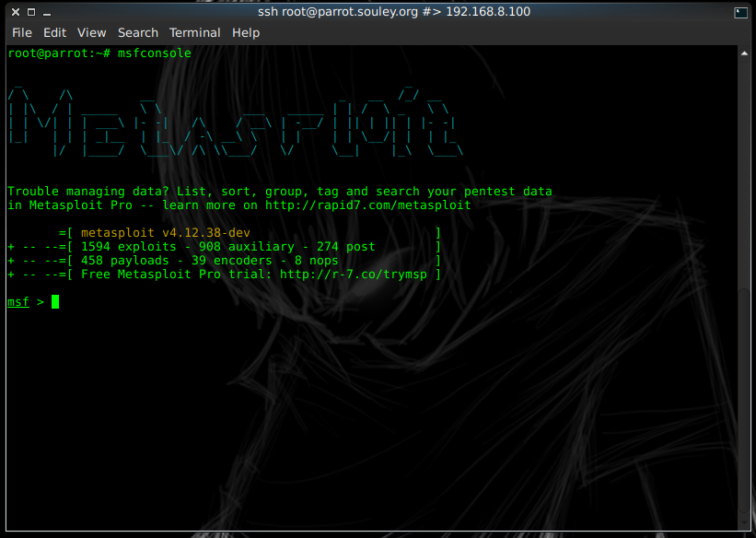Image resolution: width=756 pixels, height=538 pixels.
Task: Open the Help menu
Action: tap(246, 33)
